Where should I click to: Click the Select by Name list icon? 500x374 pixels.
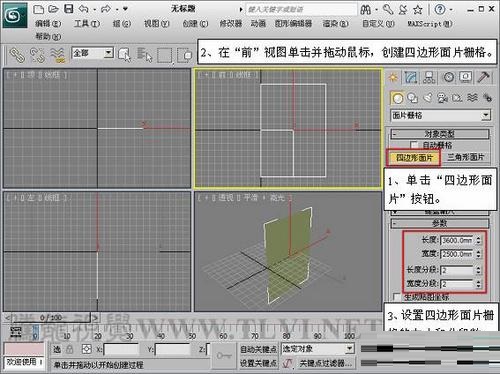(144, 55)
